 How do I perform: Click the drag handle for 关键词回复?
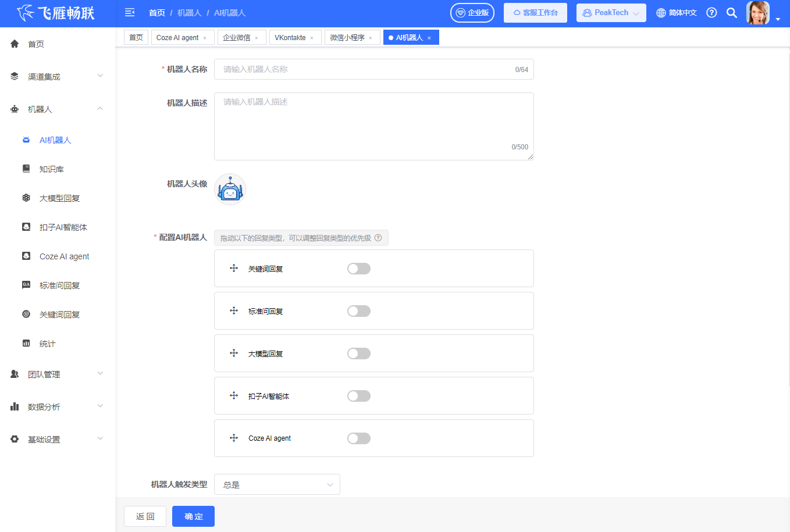(x=234, y=269)
